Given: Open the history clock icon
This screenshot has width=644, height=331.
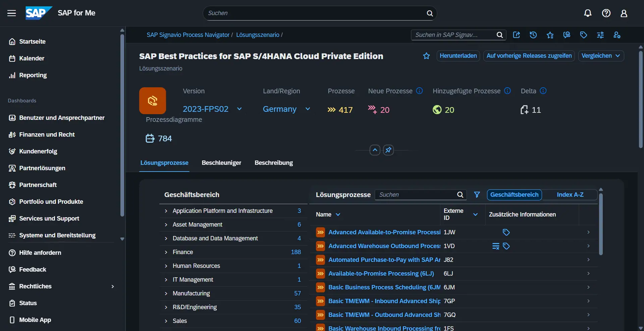Looking at the screenshot, I should click(x=533, y=35).
